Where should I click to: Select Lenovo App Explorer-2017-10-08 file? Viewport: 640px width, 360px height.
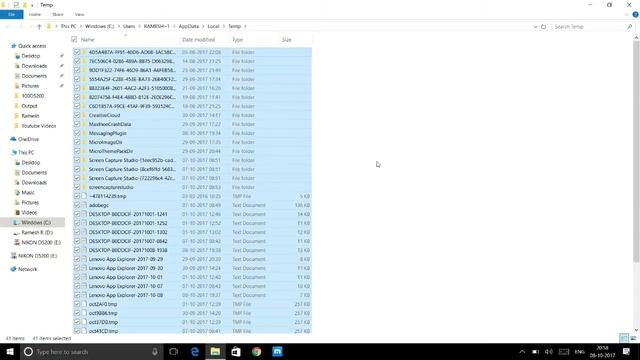(x=126, y=295)
